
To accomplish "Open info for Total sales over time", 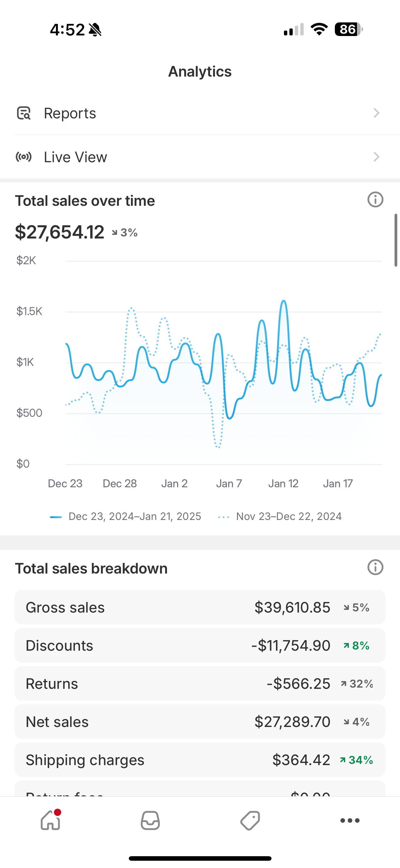I will [375, 200].
